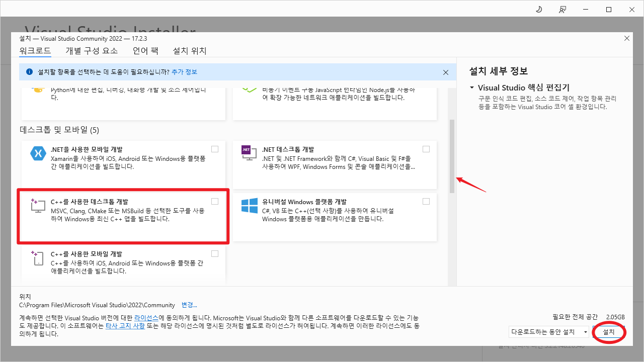Click the feedback icon in title bar
Screen dimensions: 644x362
coord(562,10)
